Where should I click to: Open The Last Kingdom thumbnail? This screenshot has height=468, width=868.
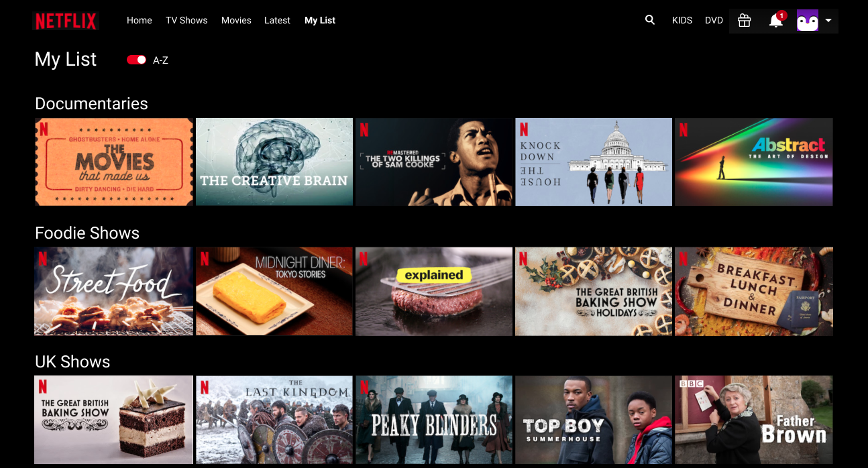274,420
